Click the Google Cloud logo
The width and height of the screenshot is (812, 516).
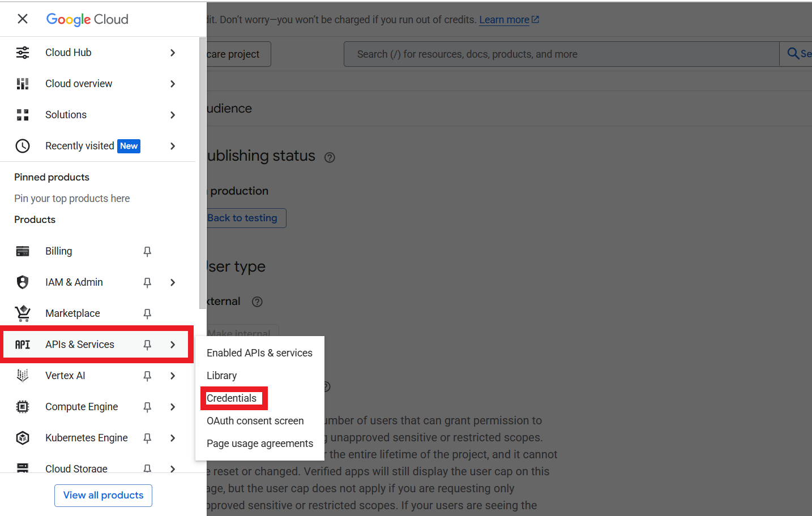point(87,19)
